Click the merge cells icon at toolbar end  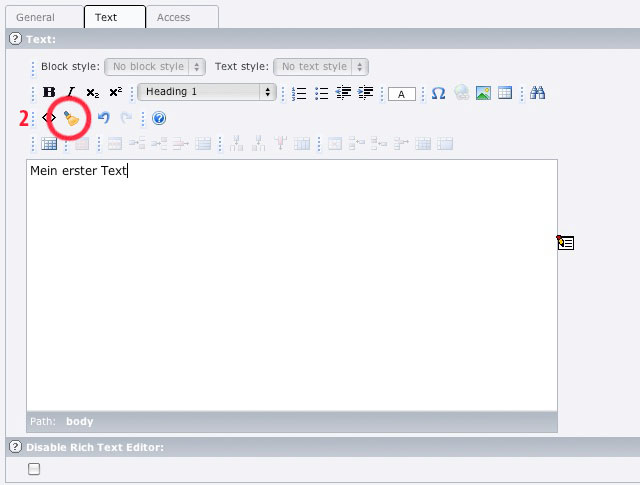(445, 144)
